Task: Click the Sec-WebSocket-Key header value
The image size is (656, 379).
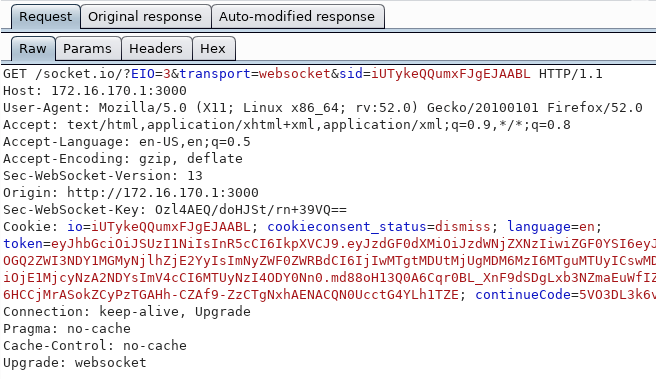Action: pos(251,210)
